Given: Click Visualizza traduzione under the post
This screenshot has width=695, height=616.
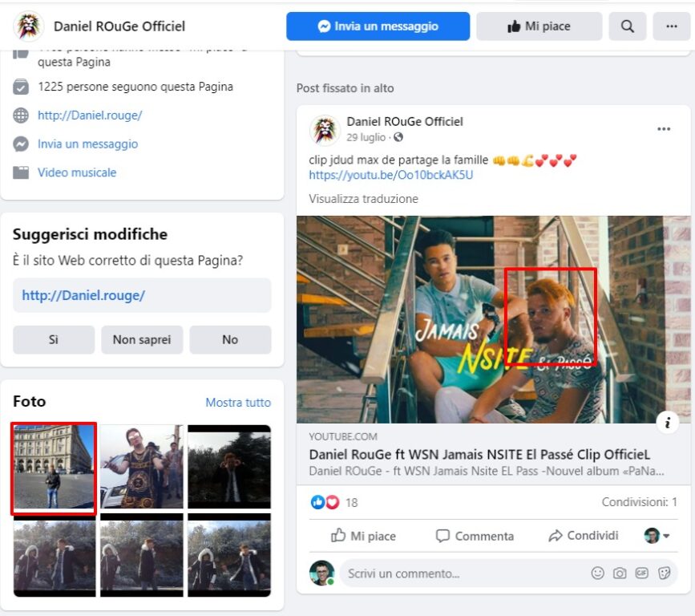Looking at the screenshot, I should [363, 199].
